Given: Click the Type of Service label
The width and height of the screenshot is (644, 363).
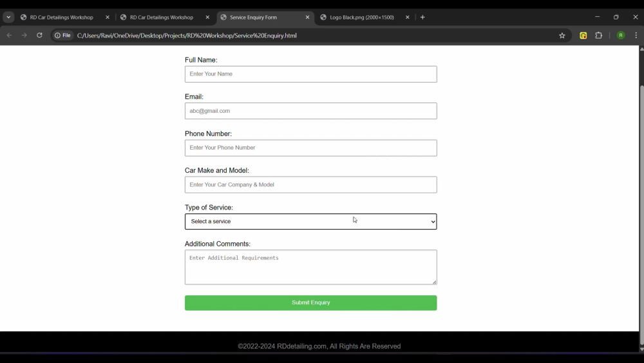Looking at the screenshot, I should (209, 208).
